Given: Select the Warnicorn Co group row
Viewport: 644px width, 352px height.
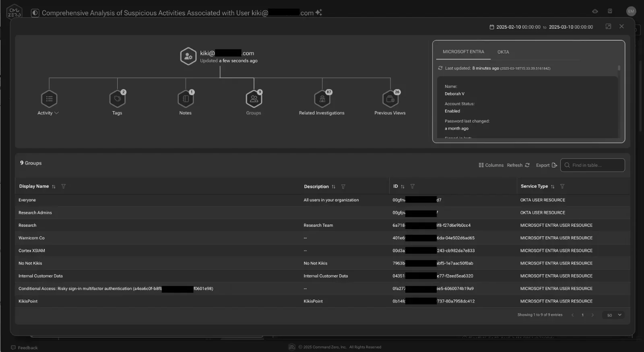Looking at the screenshot, I should point(322,238).
